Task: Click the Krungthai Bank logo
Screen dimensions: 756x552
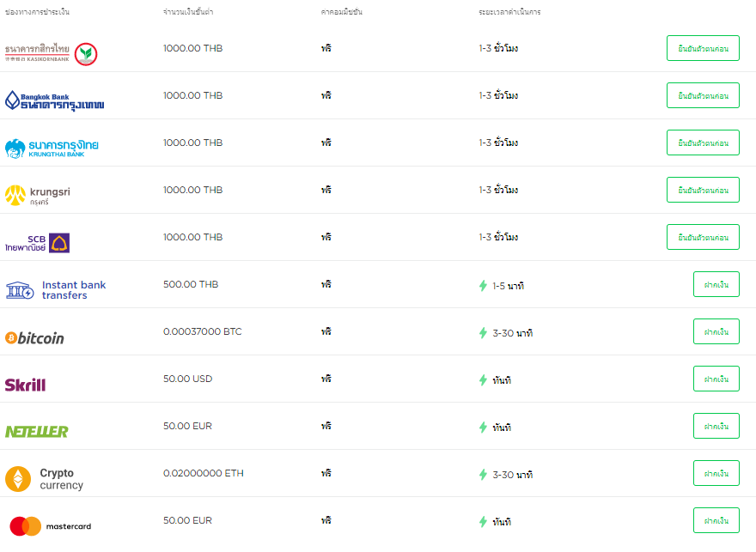Action: (x=52, y=149)
